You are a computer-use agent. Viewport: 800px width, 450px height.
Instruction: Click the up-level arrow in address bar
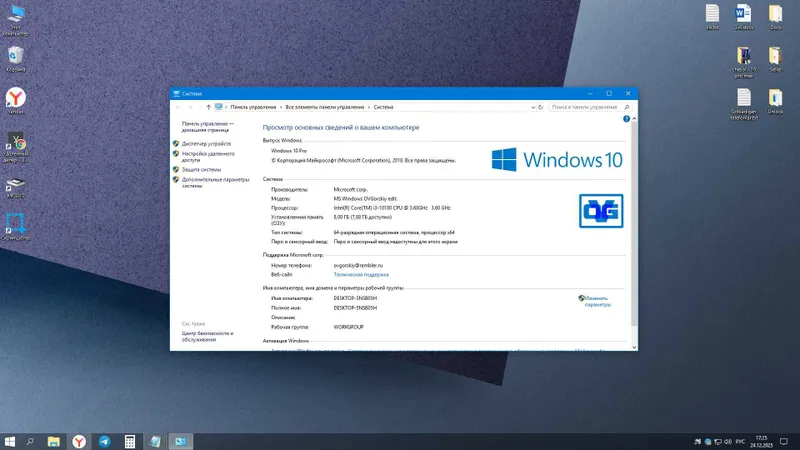(208, 107)
